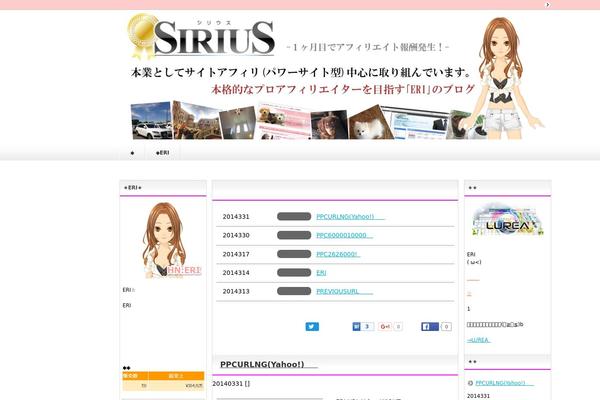Open the PPCURLNG(Yahoo!) link in the news list
This screenshot has width=600, height=400.
(x=350, y=217)
